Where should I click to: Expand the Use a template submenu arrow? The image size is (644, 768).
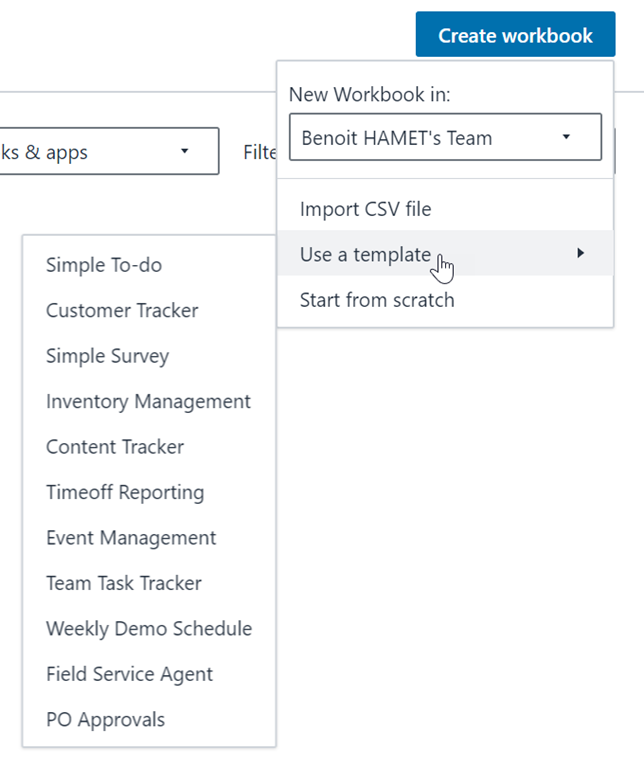580,254
